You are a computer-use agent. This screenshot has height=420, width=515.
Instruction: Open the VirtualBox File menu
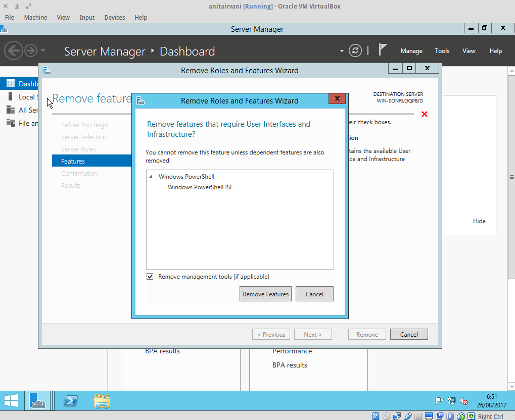(10, 17)
